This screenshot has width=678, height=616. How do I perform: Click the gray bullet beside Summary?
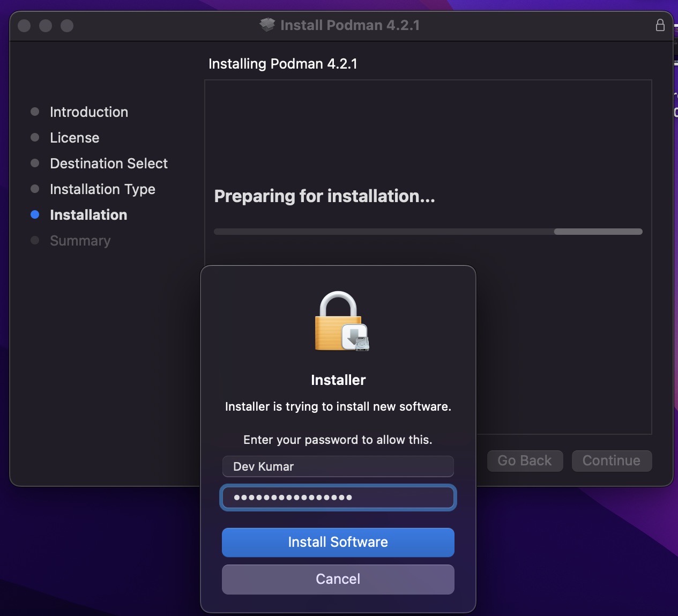click(35, 240)
